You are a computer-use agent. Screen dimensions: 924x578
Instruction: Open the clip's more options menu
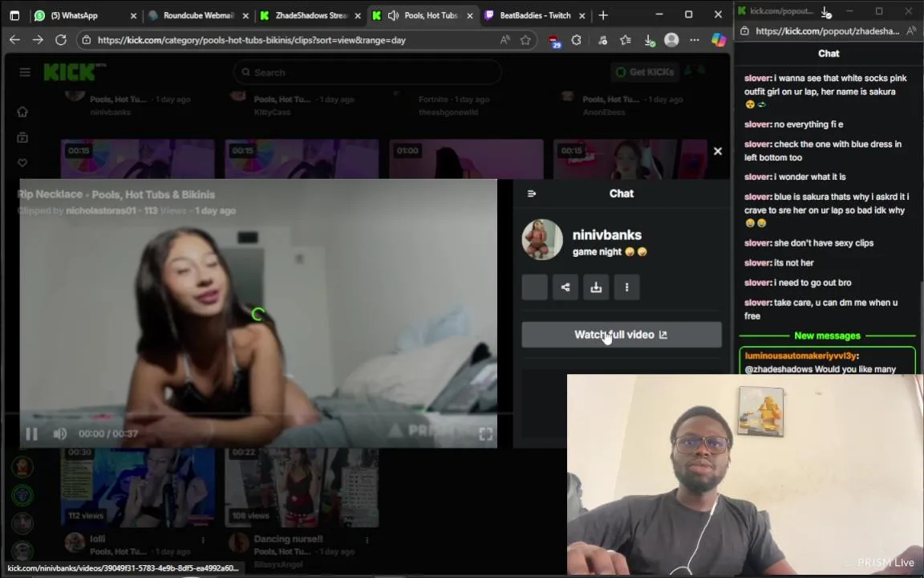626,287
